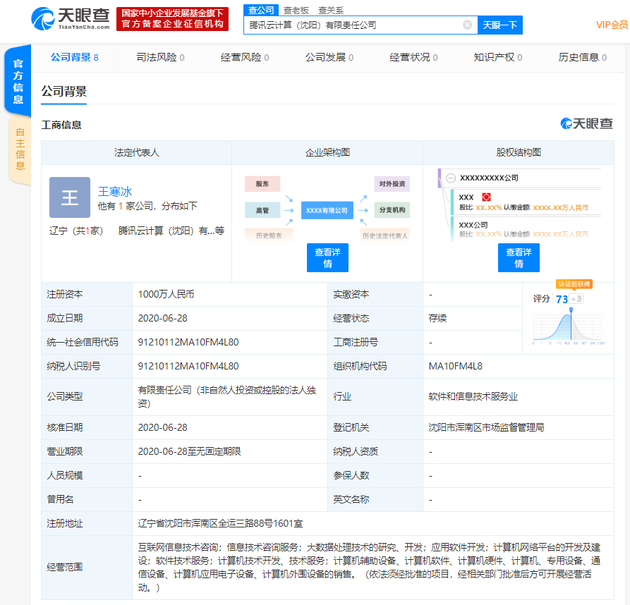Open the 知识产权 tab
Screen dimensions: 630x605
(x=498, y=57)
